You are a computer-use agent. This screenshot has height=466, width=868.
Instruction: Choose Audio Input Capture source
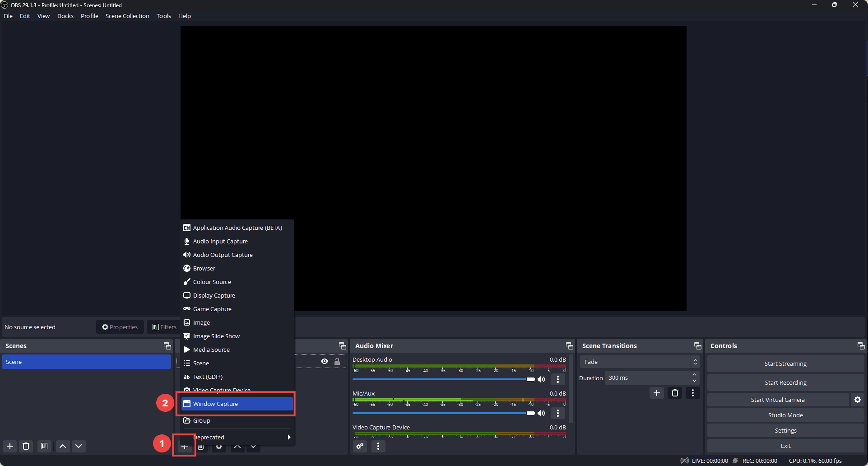237,241
